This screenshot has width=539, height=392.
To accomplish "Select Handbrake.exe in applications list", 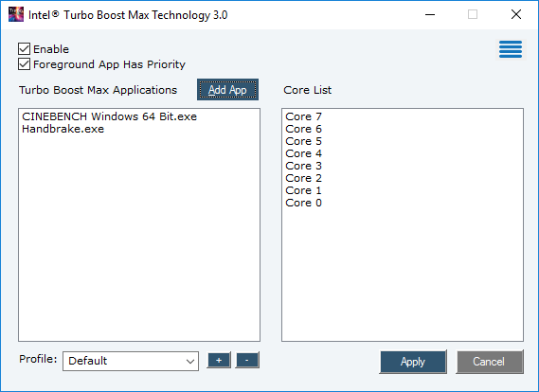I will 63,129.
